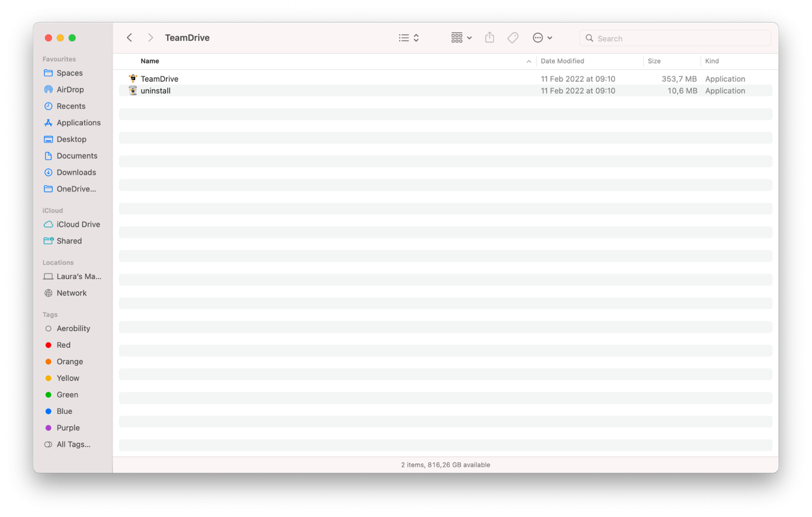Open the list view switcher dropdown

(x=408, y=38)
